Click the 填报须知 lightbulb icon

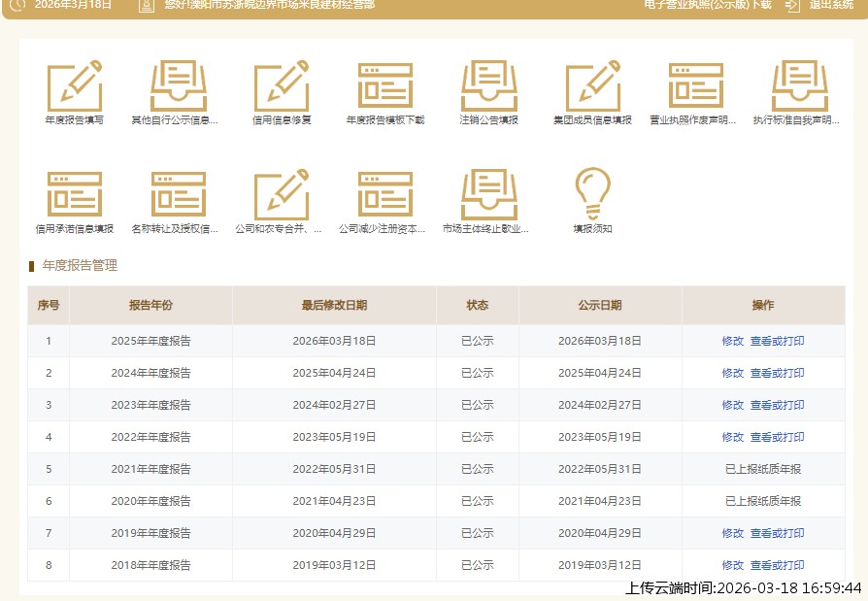click(x=592, y=195)
